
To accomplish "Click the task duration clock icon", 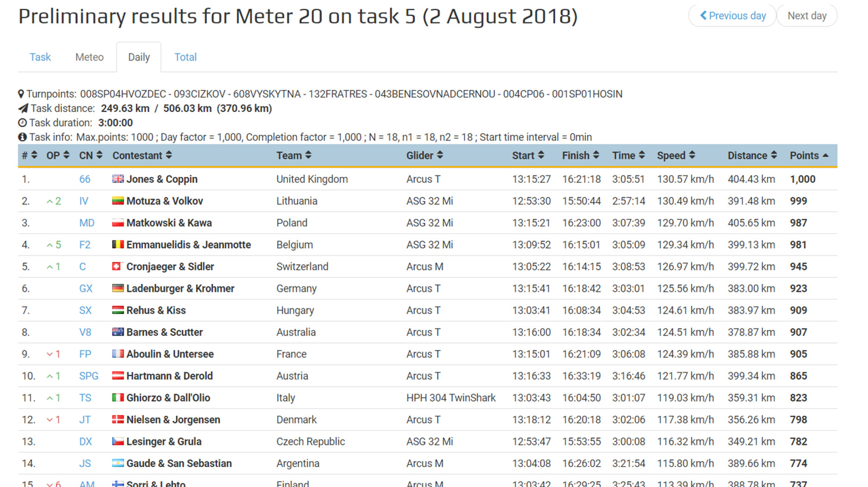I will point(22,123).
